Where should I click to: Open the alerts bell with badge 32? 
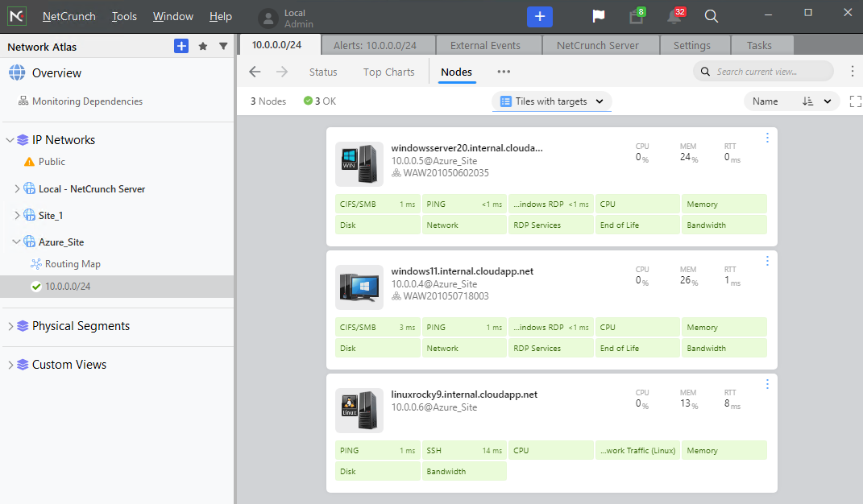point(675,17)
